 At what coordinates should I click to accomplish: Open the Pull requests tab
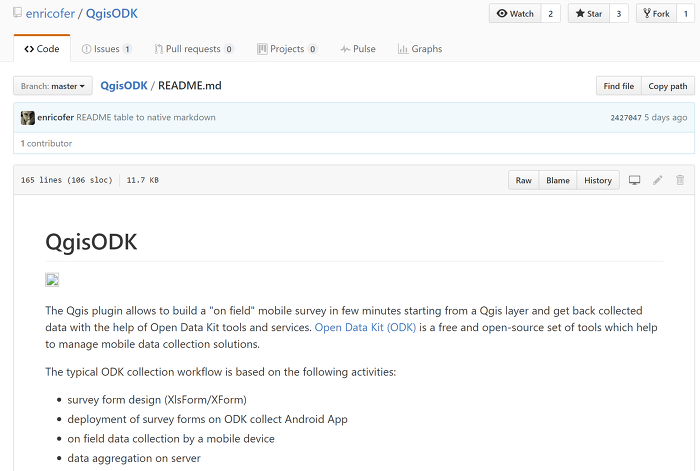pos(194,49)
